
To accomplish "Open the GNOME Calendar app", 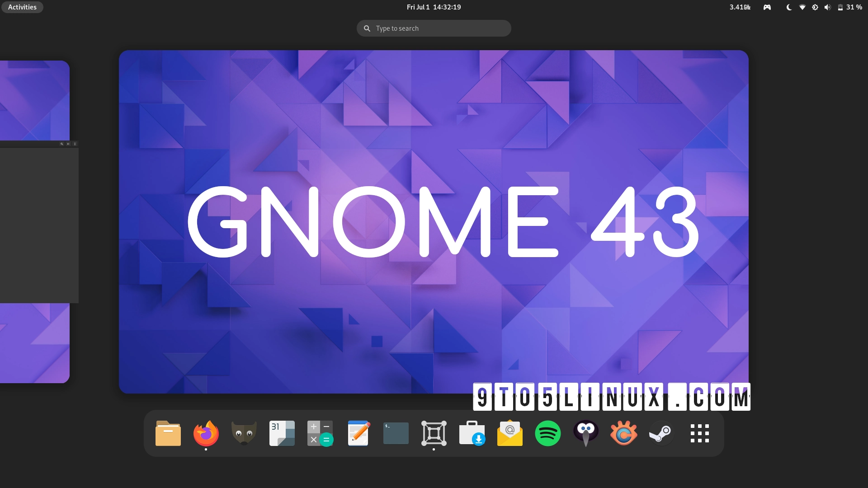I will [282, 433].
